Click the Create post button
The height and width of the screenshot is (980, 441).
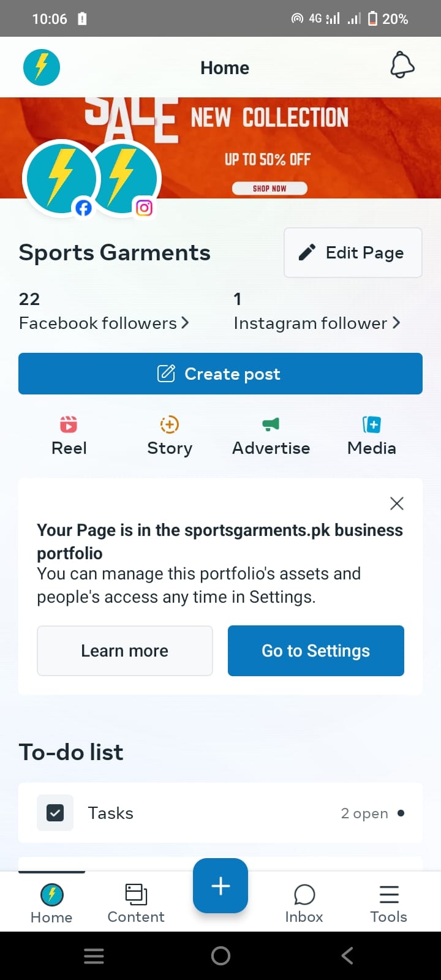point(221,374)
